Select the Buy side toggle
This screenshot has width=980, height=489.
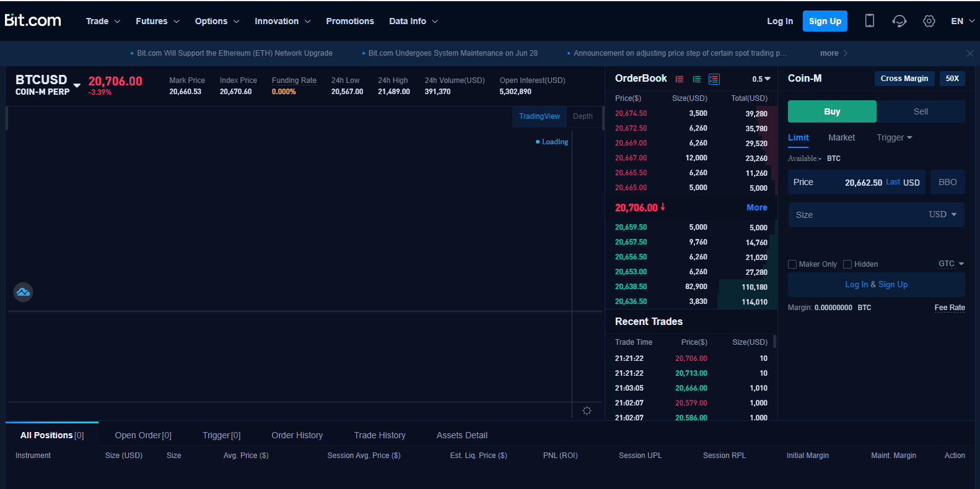(832, 111)
